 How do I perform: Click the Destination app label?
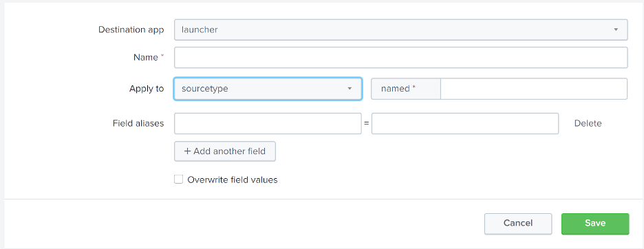click(131, 30)
